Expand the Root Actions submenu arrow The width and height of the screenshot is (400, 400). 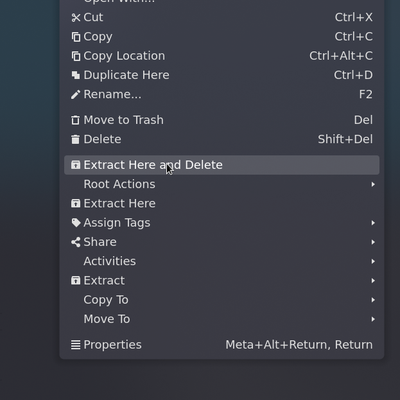pyautogui.click(x=373, y=184)
